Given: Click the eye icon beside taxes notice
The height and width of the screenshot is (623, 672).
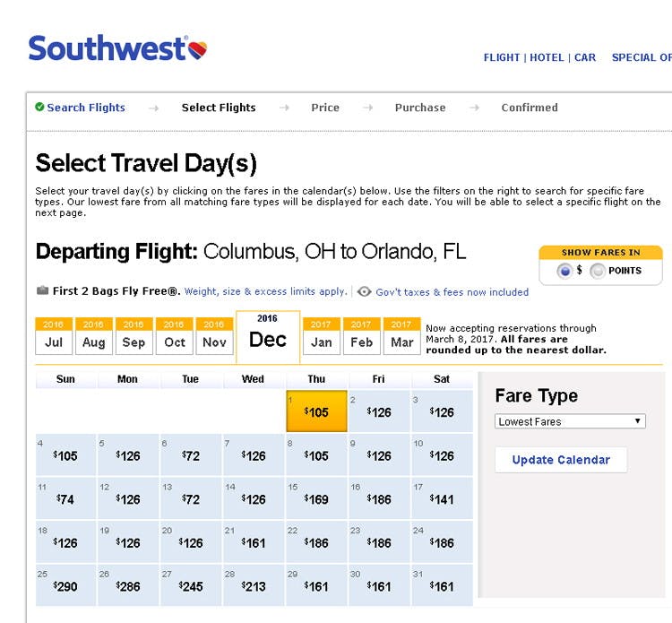Looking at the screenshot, I should (x=364, y=291).
